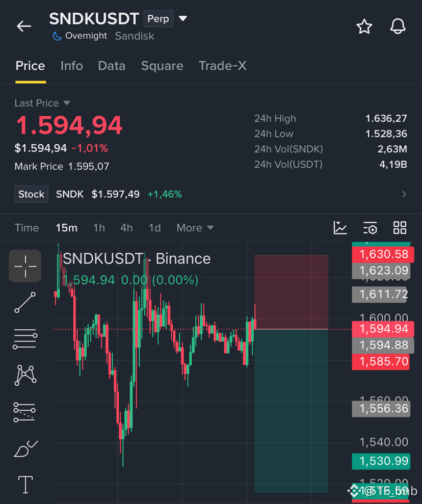Select the crosshair cursor tool
Image resolution: width=422 pixels, height=504 pixels.
coord(25,266)
